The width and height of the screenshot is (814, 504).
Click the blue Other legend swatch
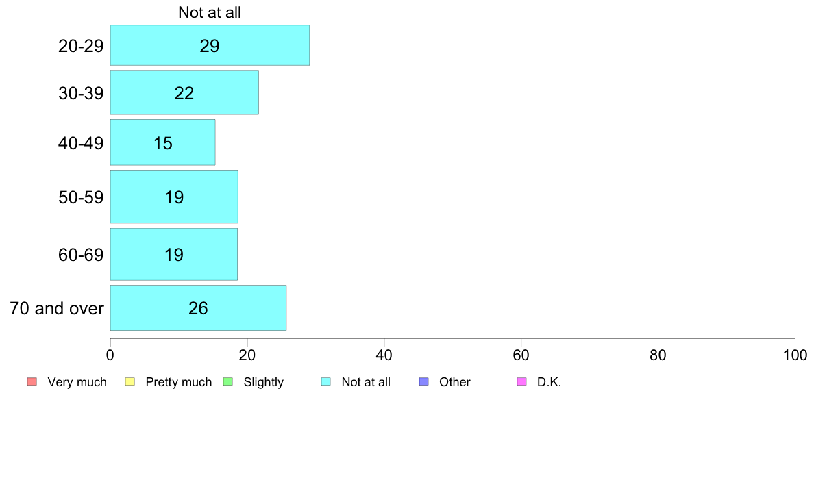tap(423, 381)
